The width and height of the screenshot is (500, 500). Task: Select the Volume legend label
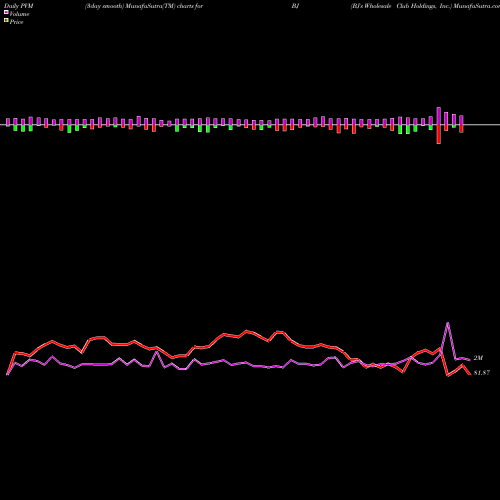pyautogui.click(x=19, y=14)
